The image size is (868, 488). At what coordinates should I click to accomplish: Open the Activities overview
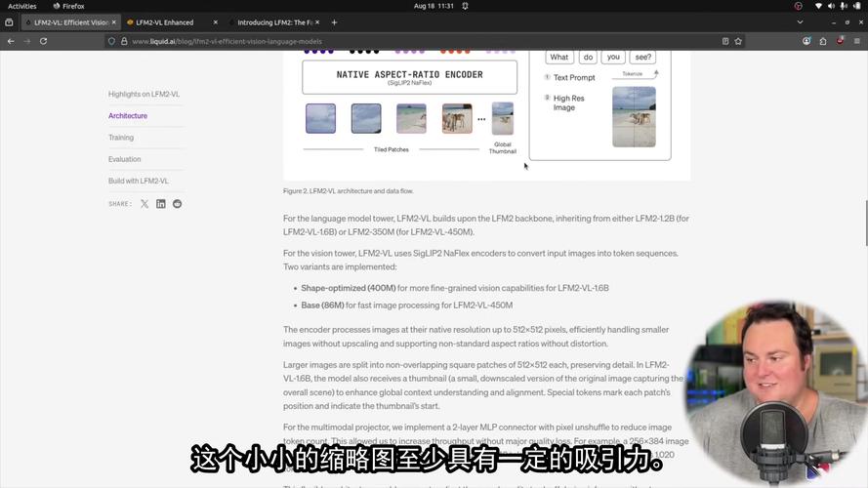point(22,6)
